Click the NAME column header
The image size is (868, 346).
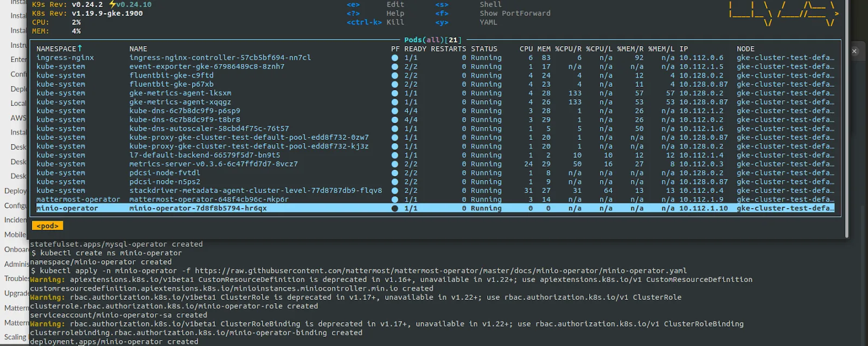[x=138, y=49]
